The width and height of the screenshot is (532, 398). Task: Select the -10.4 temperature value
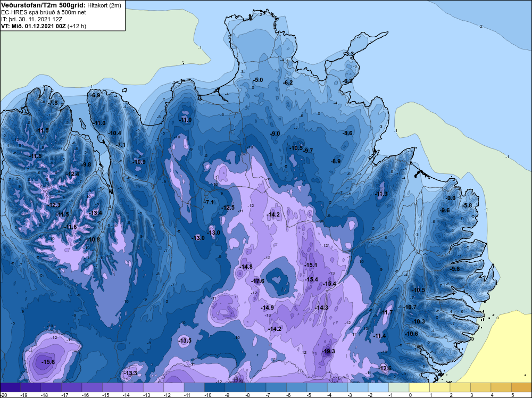(x=115, y=133)
